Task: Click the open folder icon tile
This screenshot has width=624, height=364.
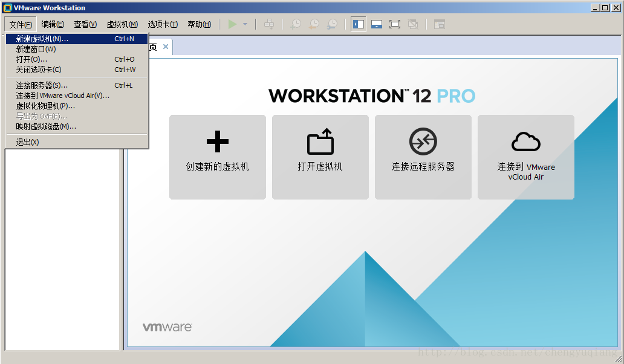Action: tap(320, 141)
